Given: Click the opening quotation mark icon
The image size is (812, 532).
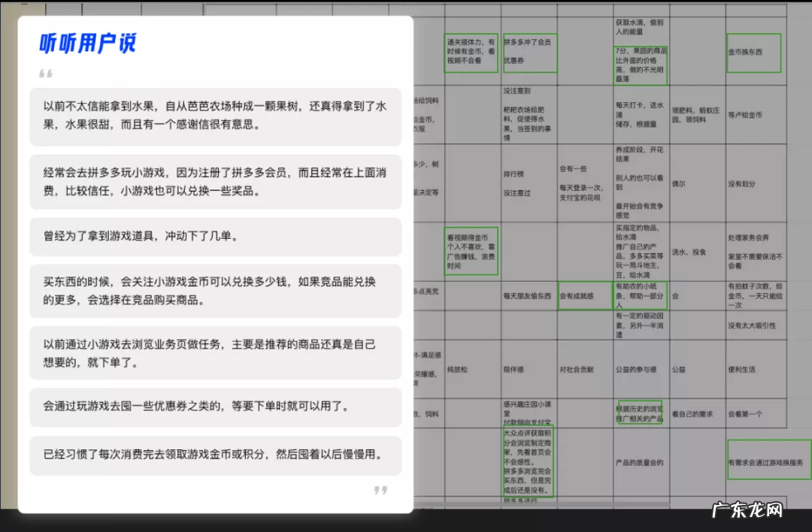Looking at the screenshot, I should 47,73.
